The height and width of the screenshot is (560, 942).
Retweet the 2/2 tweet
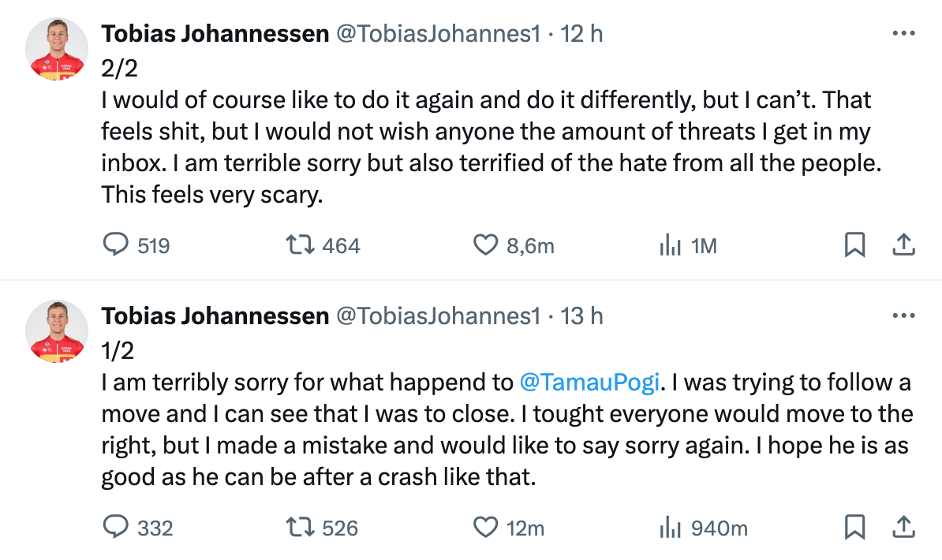click(300, 245)
